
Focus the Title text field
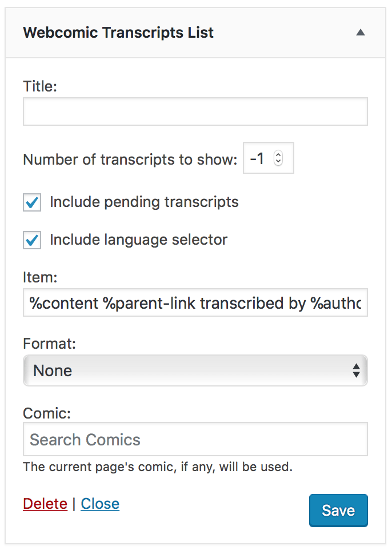[195, 111]
